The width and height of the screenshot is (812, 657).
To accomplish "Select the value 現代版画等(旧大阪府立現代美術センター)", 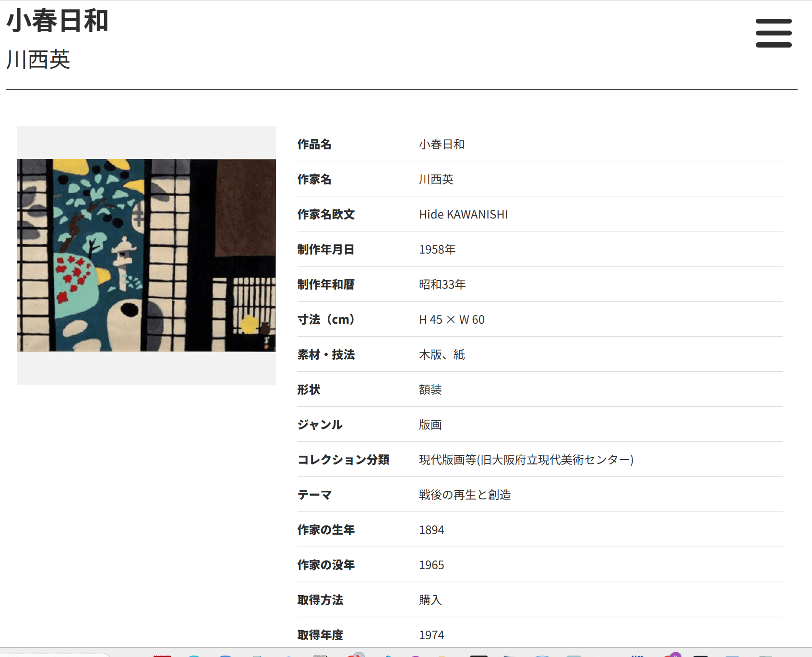I will [x=526, y=460].
